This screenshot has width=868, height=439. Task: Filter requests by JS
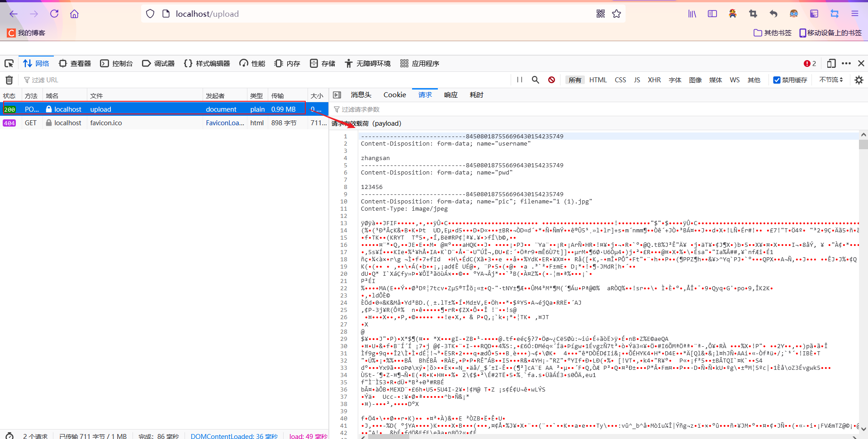click(x=637, y=80)
